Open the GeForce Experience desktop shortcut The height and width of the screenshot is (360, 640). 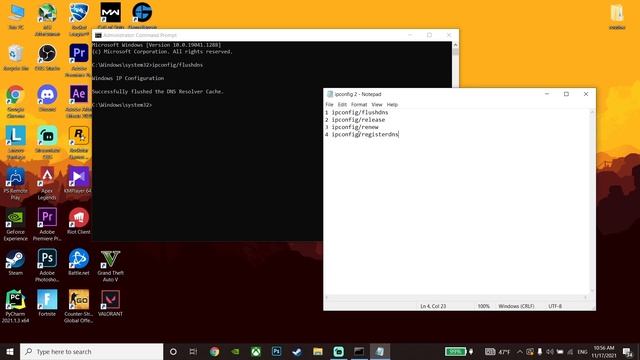(x=16, y=224)
